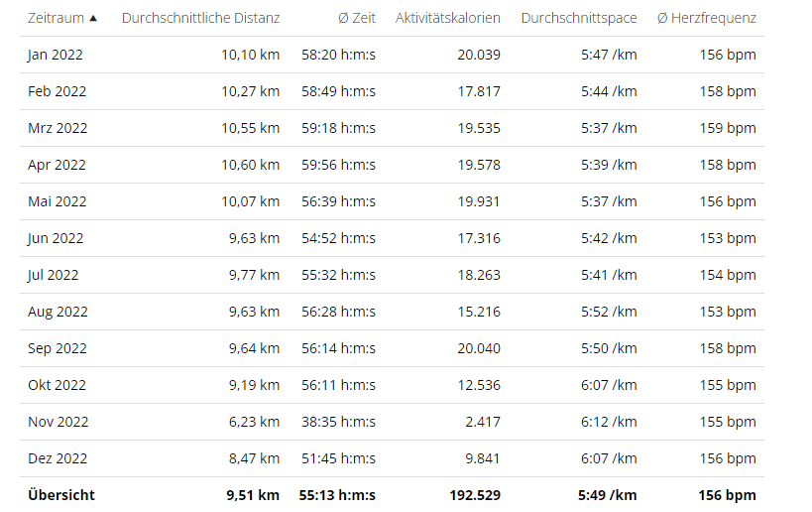Select the Dez 2022 row
Image resolution: width=812 pixels, height=512 pixels.
coord(57,458)
